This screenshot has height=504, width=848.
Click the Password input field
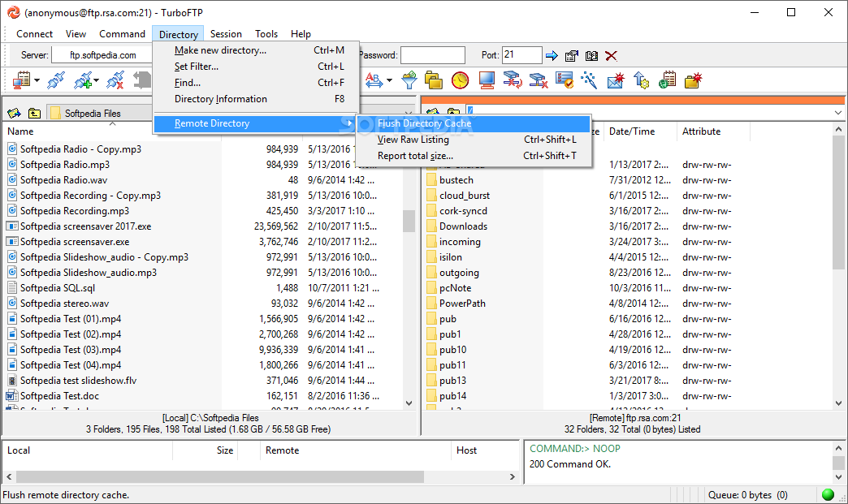pyautogui.click(x=433, y=55)
